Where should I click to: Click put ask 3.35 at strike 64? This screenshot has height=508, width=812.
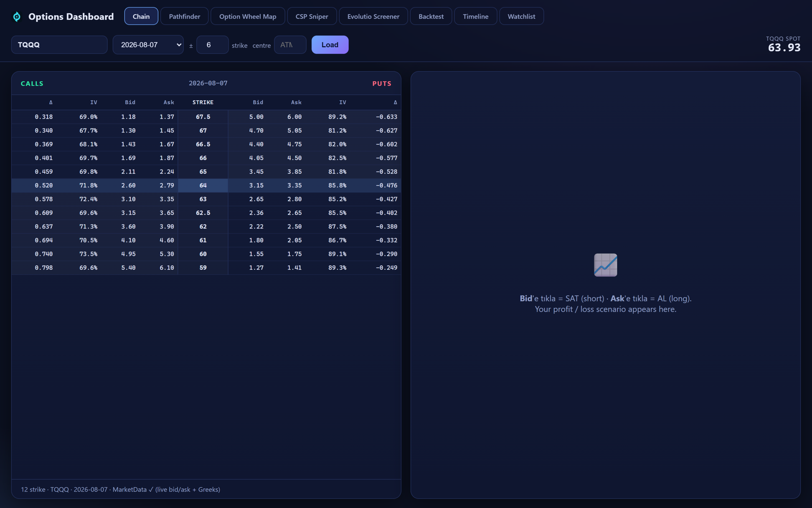coord(294,185)
